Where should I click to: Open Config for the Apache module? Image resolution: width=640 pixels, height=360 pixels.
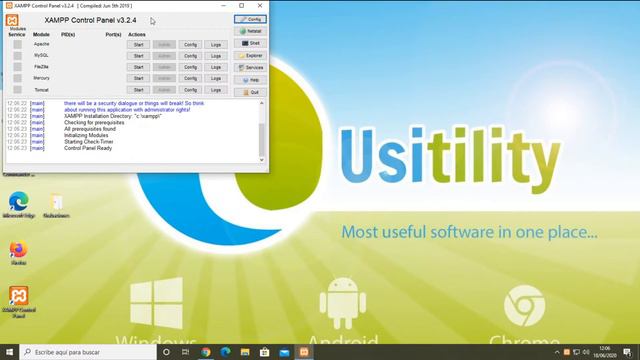click(x=190, y=44)
